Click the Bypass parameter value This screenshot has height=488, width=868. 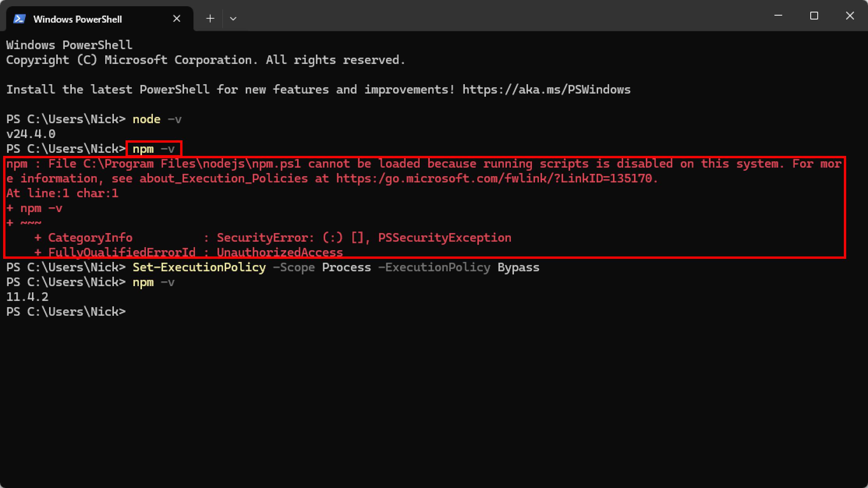coord(518,267)
